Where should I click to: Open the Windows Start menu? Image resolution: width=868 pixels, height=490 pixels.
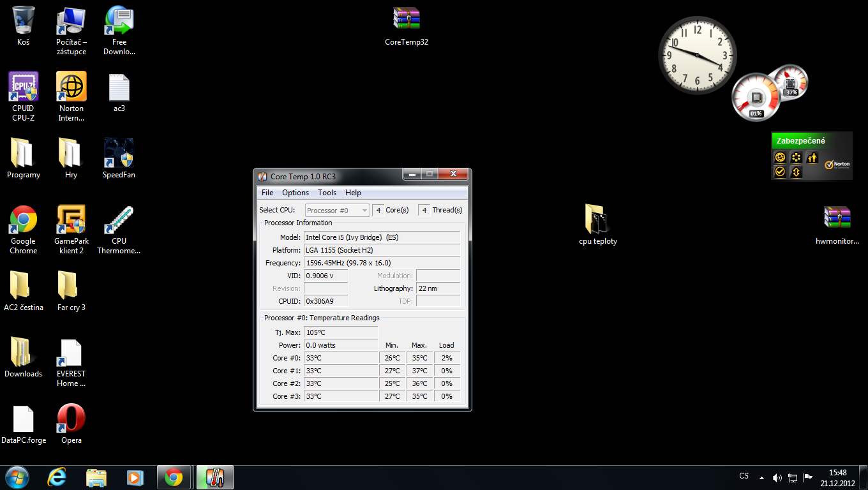coord(16,477)
